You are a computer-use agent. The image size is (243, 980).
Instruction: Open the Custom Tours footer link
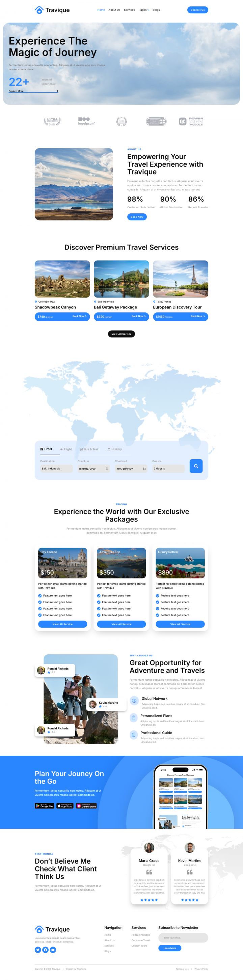(x=139, y=946)
